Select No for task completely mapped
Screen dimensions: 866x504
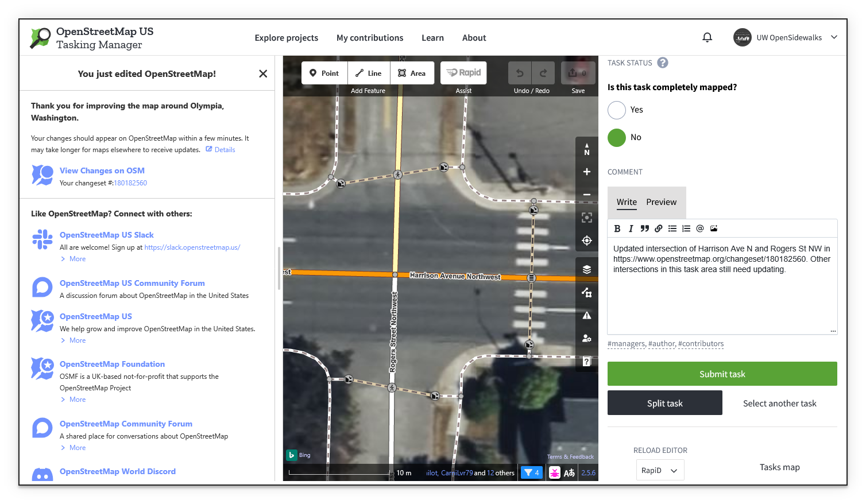click(616, 137)
